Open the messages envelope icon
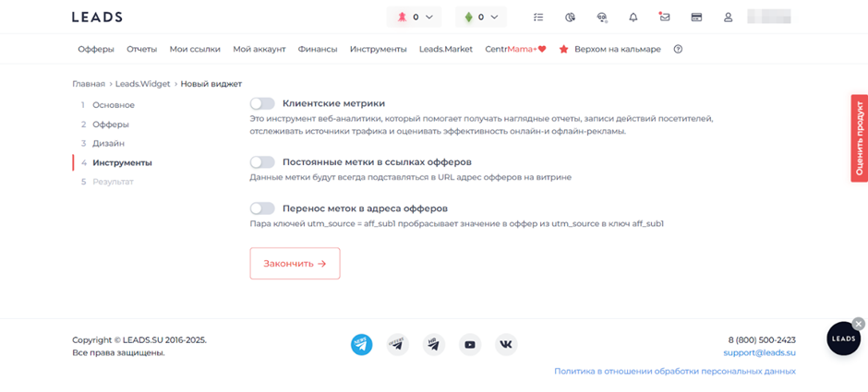 [x=665, y=17]
